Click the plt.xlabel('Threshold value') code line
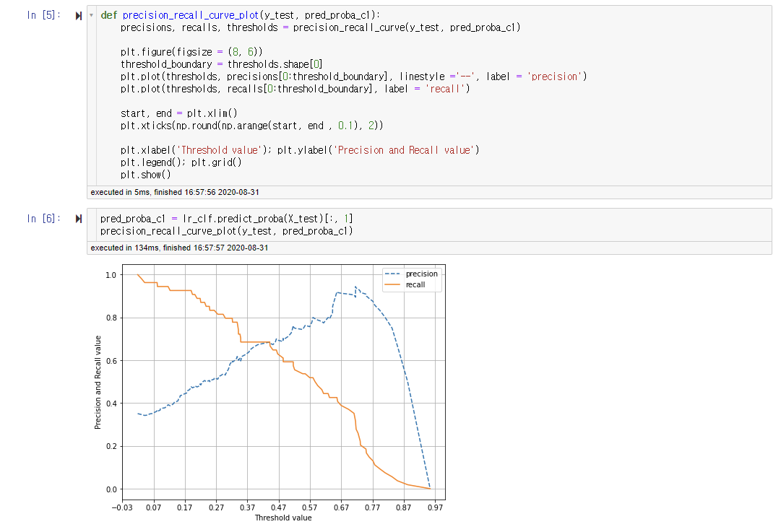Screen dimensions: 781x532 (x=300, y=150)
